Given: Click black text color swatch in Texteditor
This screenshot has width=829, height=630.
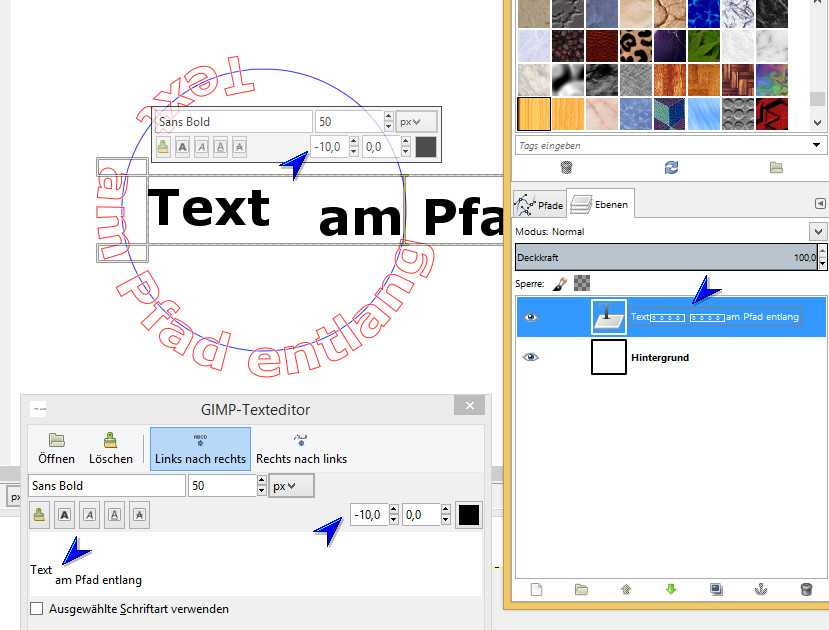Looking at the screenshot, I should (x=468, y=515).
